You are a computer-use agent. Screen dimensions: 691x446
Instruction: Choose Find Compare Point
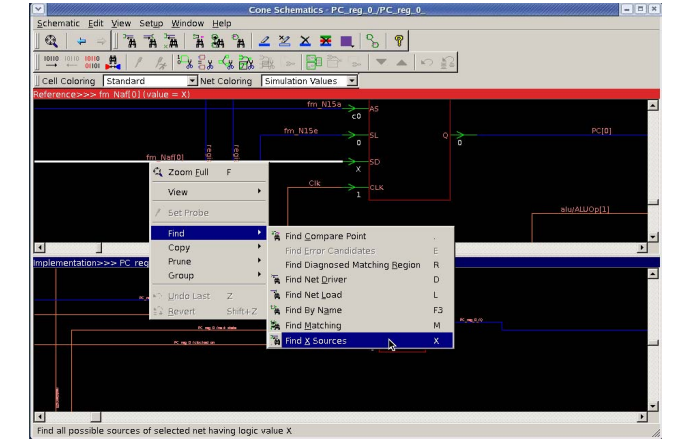tap(360, 236)
